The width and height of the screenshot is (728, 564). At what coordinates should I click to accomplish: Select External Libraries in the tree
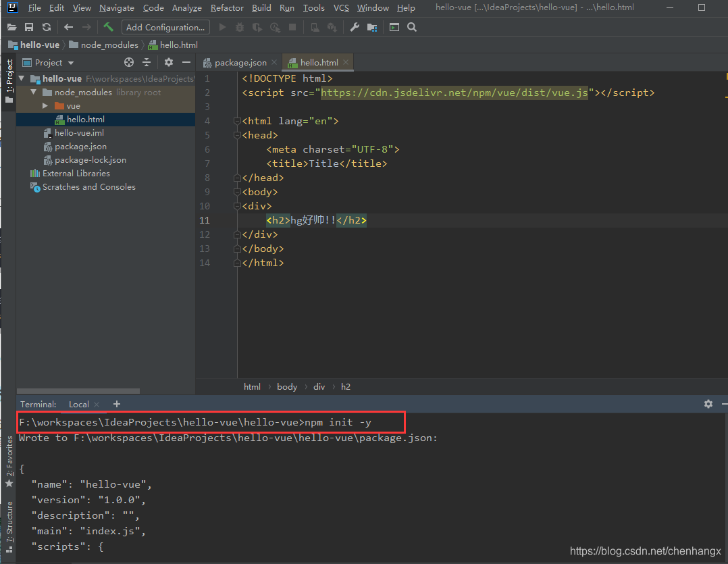[106, 173]
